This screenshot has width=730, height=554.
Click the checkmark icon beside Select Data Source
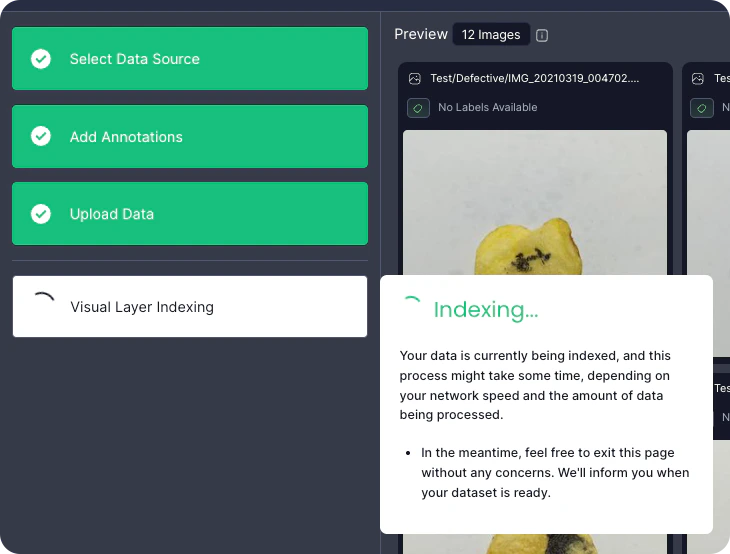[x=41, y=59]
